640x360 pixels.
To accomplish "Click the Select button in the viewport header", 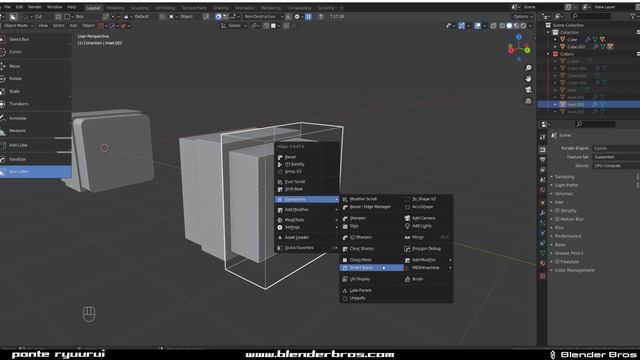I will pyautogui.click(x=59, y=25).
